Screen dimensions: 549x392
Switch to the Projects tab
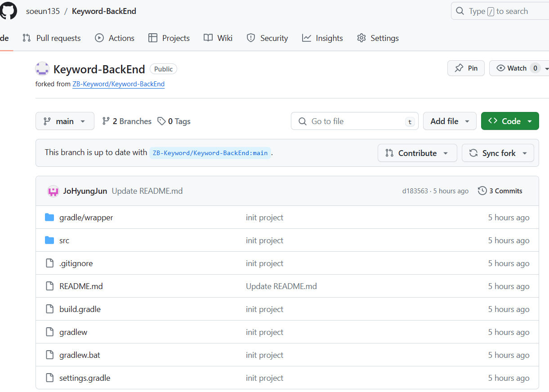(169, 38)
